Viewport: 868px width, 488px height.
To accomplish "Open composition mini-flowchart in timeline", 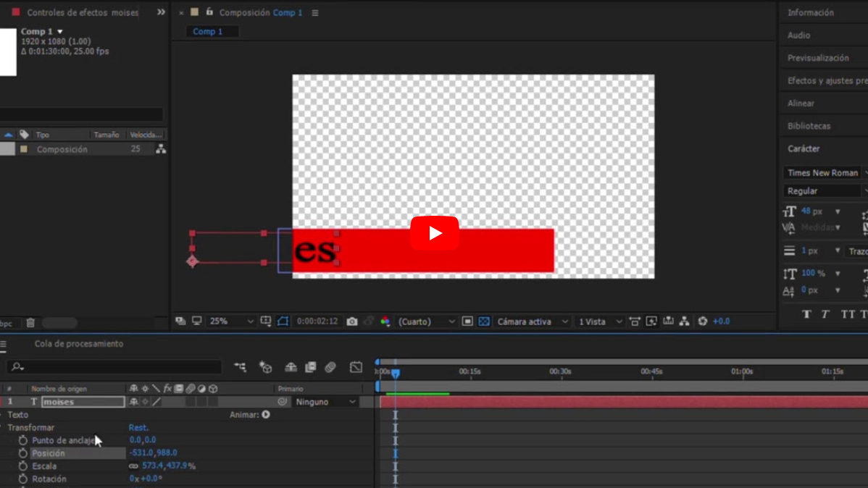I will click(x=240, y=367).
